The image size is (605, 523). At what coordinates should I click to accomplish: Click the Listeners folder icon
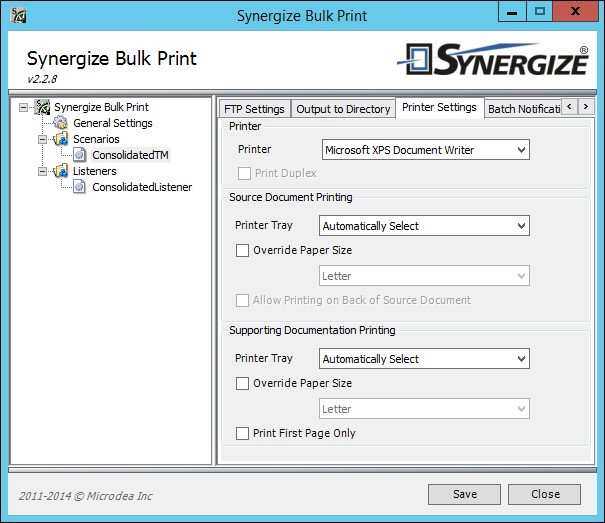coord(61,171)
